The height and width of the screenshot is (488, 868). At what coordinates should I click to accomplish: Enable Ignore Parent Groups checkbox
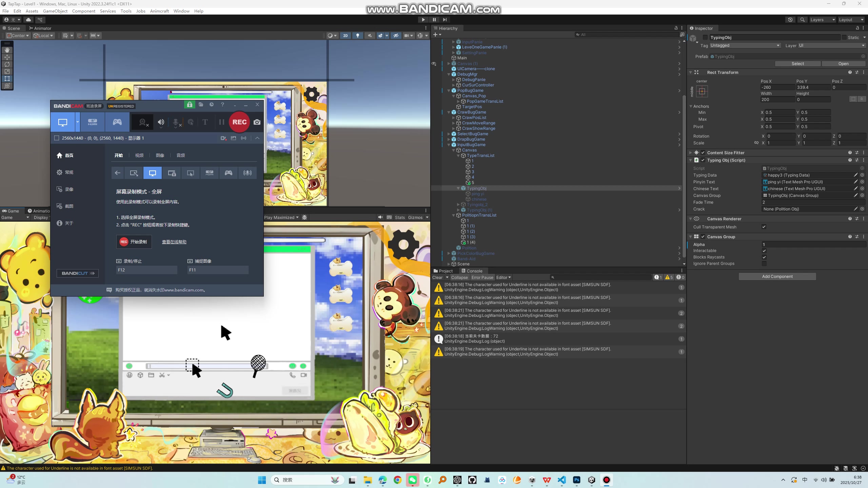[764, 264]
